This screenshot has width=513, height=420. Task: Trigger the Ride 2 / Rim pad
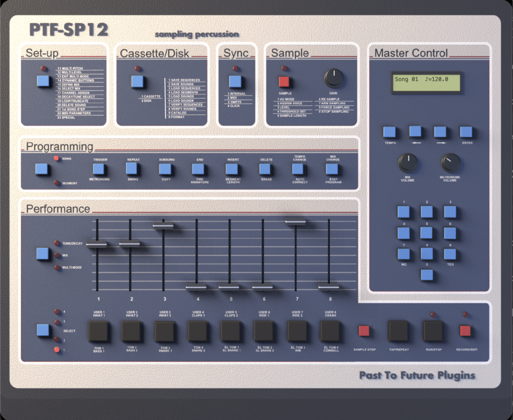[298, 331]
